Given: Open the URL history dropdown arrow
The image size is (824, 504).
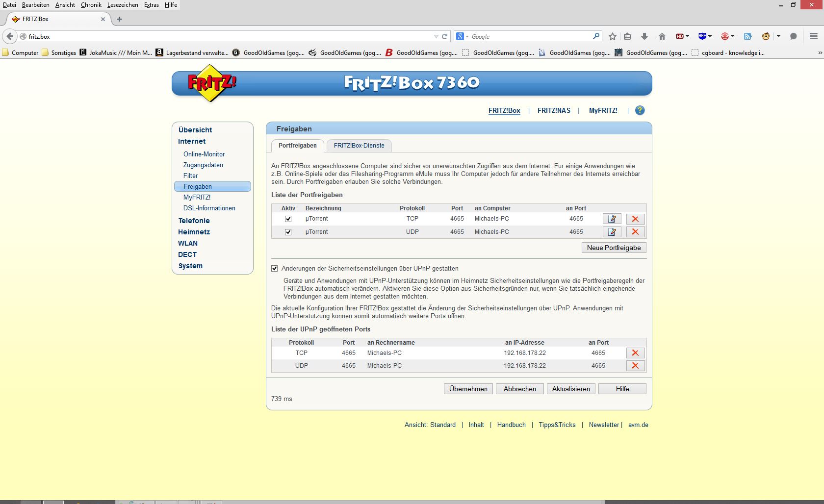Looking at the screenshot, I should point(436,36).
